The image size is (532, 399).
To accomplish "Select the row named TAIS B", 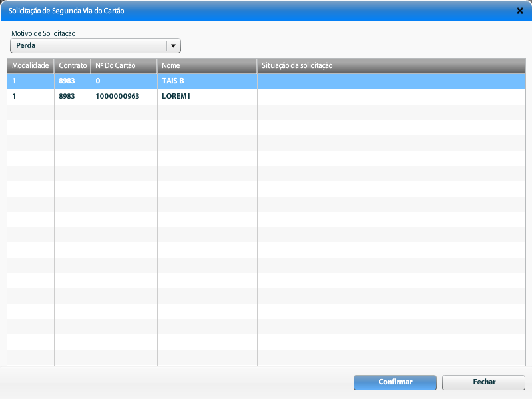I will click(x=266, y=81).
